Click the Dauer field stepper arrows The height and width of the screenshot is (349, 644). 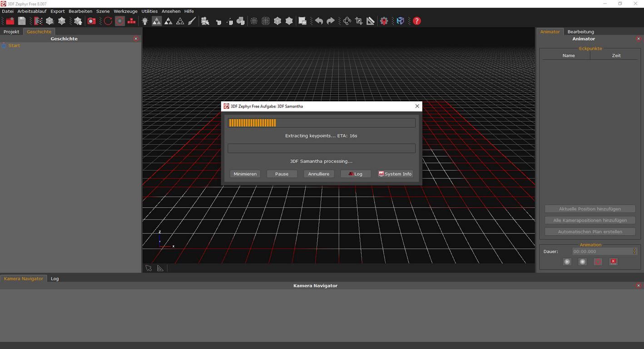tap(634, 251)
